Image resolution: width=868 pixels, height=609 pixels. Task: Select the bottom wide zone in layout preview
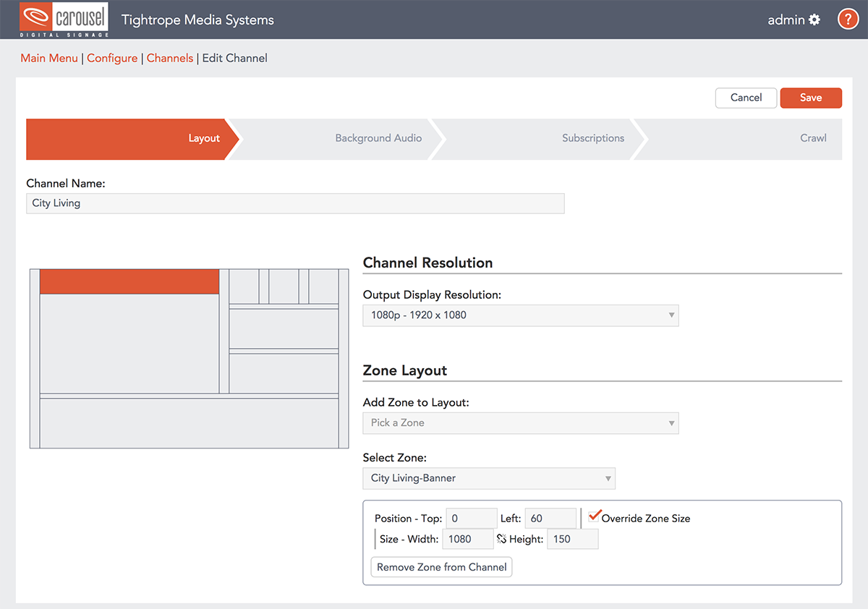pos(189,423)
